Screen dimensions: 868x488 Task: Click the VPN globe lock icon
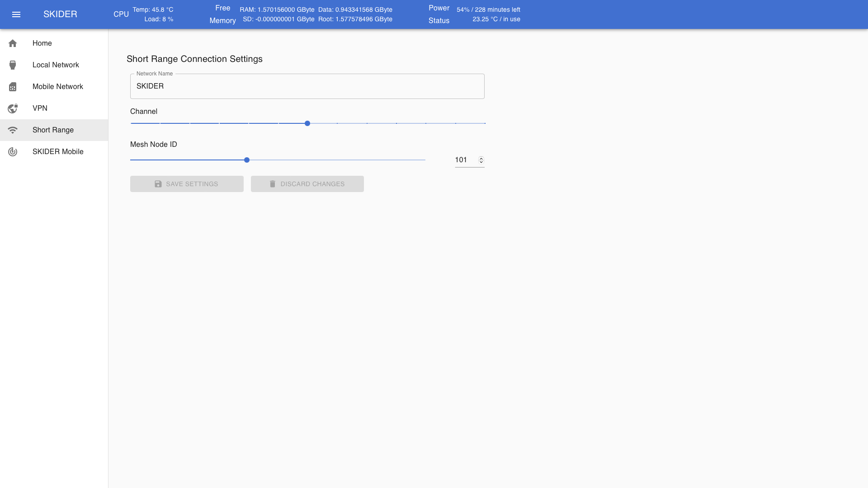pos(13,108)
